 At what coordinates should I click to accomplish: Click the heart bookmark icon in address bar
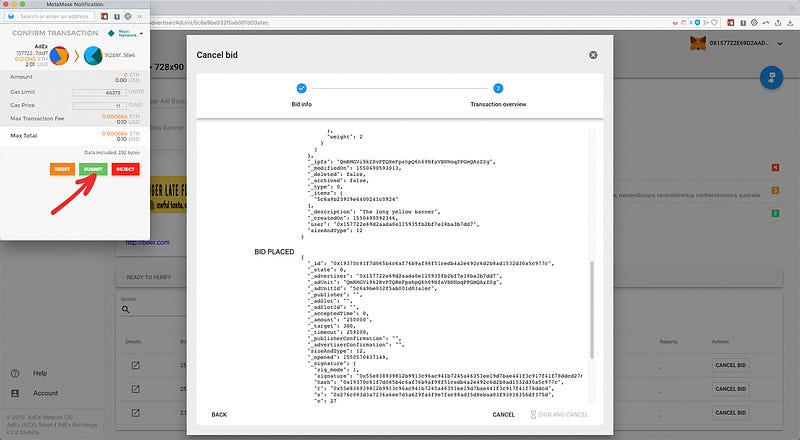[714, 22]
